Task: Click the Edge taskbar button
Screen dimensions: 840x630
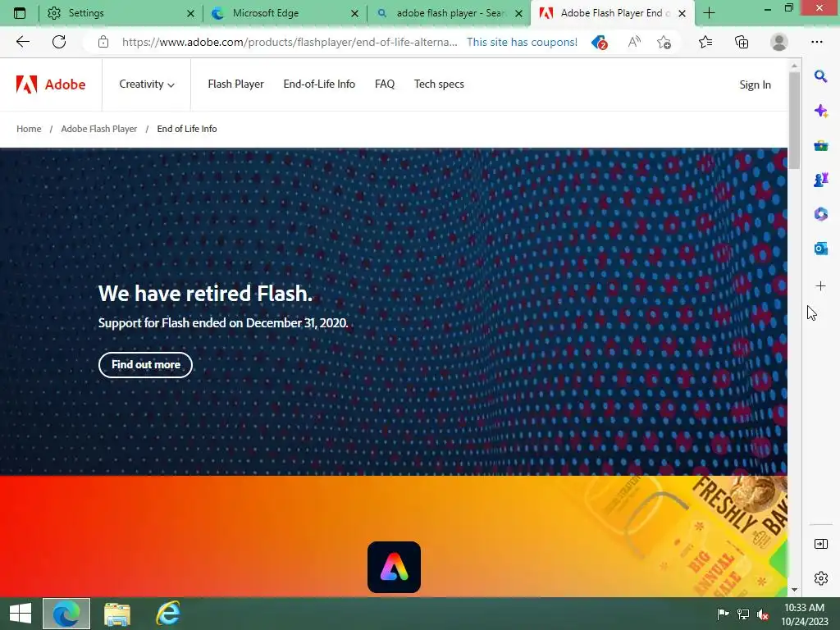Action: point(66,614)
